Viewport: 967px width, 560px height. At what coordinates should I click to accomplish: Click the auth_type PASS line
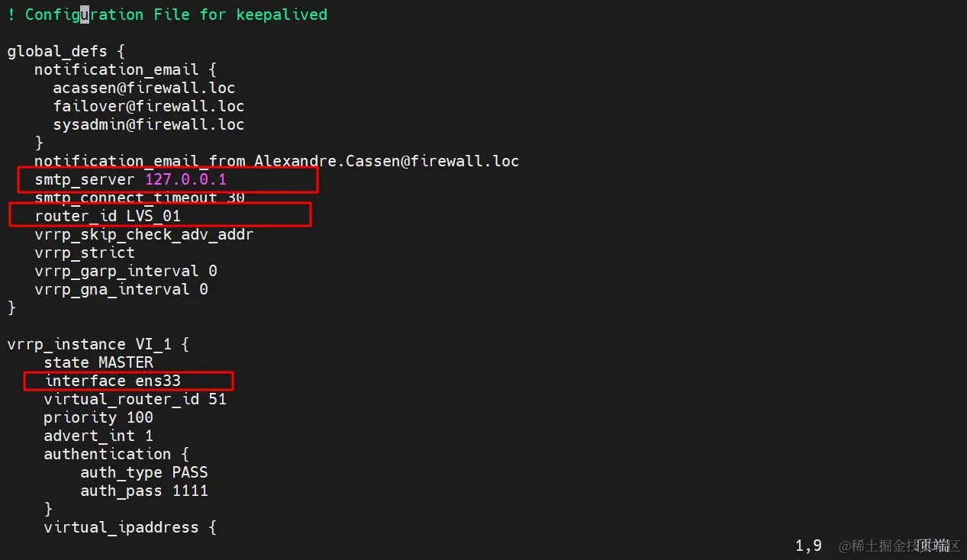(x=144, y=472)
